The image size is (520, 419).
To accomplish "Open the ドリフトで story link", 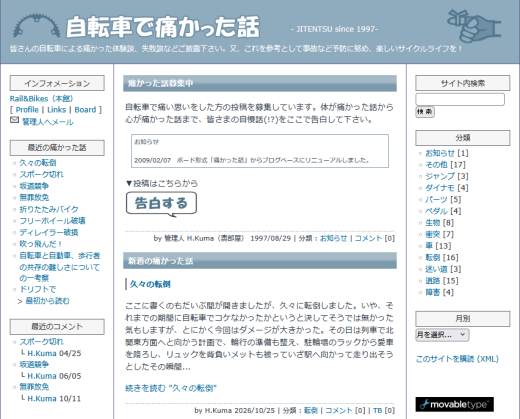I will [x=38, y=289].
